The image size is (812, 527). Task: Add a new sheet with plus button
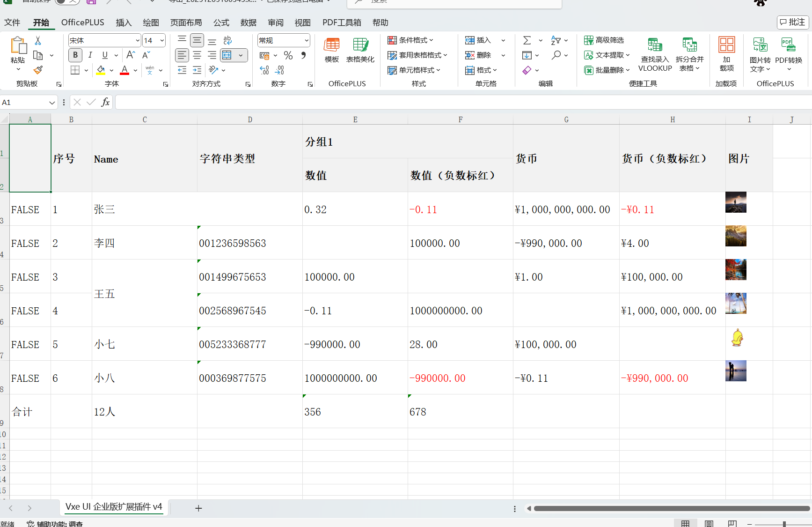(198, 508)
